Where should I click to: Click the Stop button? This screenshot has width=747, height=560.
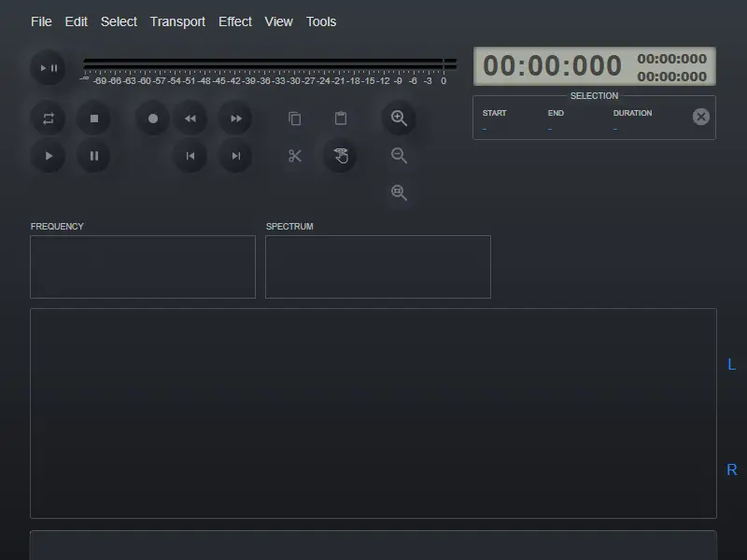pos(94,119)
